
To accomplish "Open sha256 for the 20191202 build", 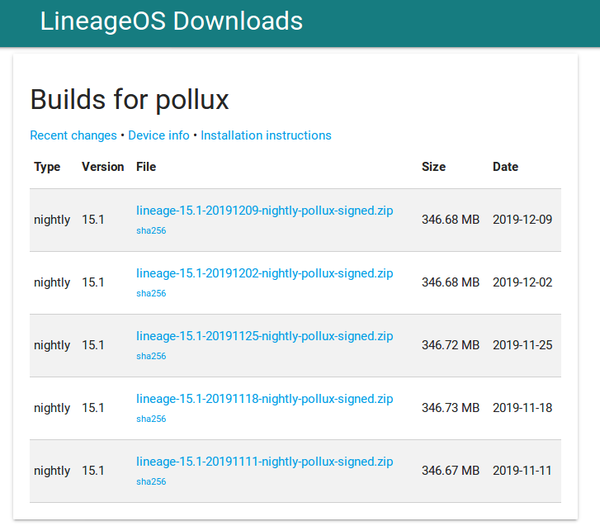I will [151, 293].
